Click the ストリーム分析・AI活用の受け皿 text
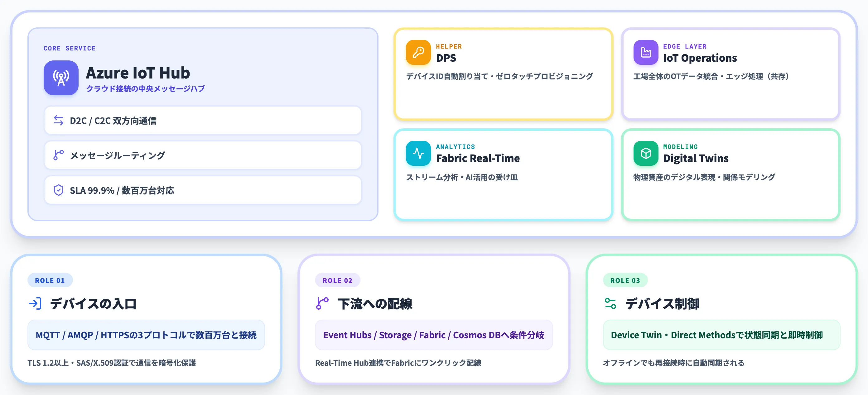The image size is (868, 395). click(462, 177)
